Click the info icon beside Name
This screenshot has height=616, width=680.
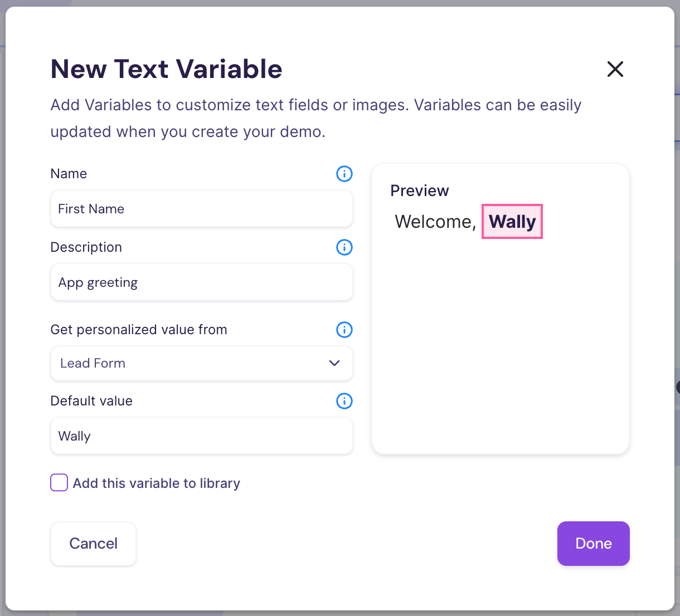tap(344, 174)
